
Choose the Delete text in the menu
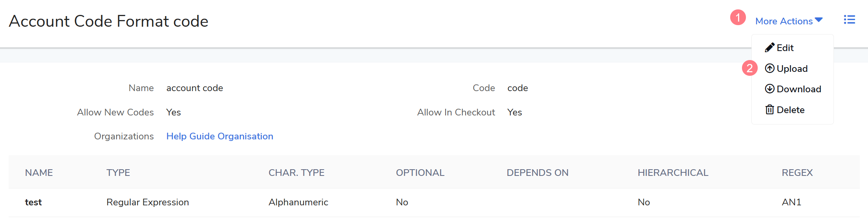click(790, 110)
